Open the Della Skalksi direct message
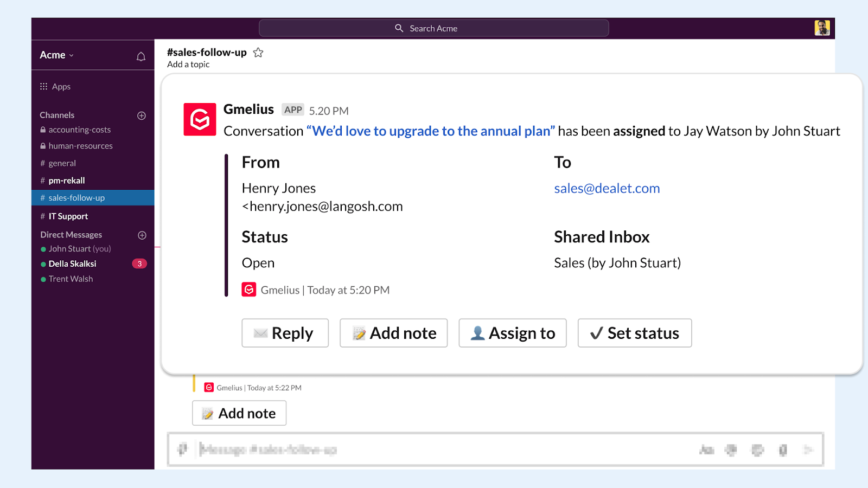This screenshot has width=868, height=488. tap(73, 264)
